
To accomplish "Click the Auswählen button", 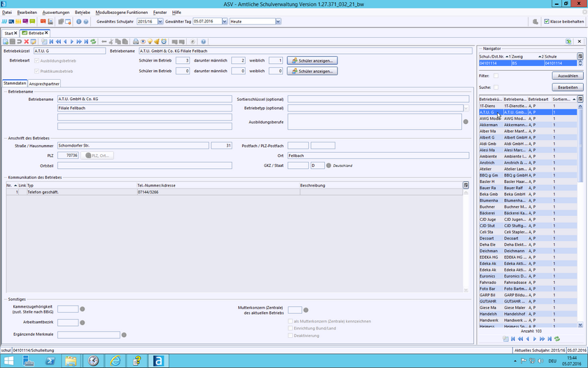I will (x=566, y=75).
